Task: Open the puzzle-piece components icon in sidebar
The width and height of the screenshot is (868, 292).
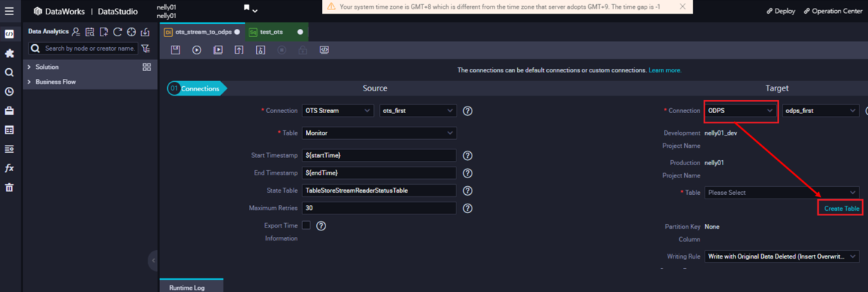Action: [x=9, y=54]
